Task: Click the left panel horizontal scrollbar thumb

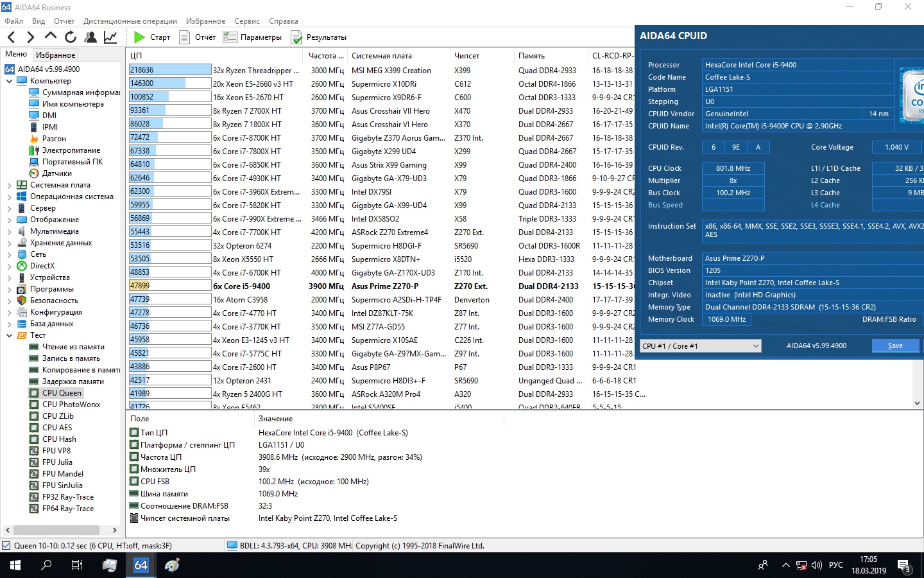Action: (56, 530)
